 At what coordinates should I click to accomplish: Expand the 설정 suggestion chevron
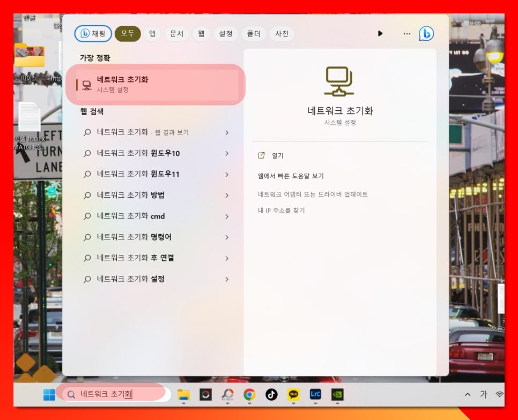coord(227,279)
